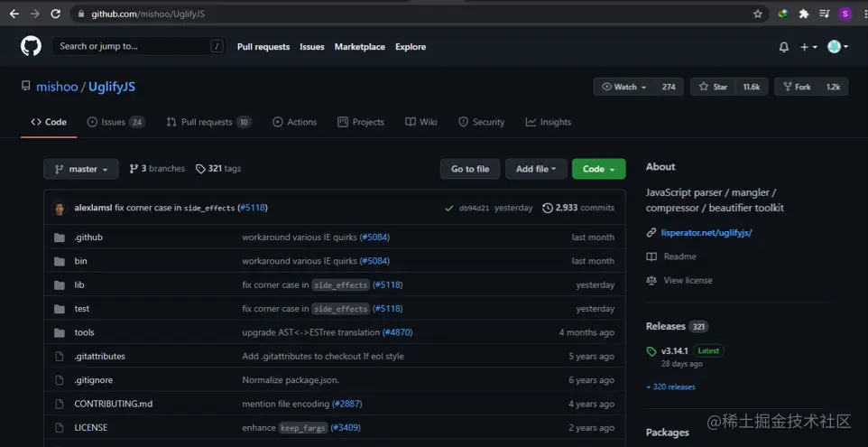
Task: Open the browser media control icon
Action: [825, 14]
